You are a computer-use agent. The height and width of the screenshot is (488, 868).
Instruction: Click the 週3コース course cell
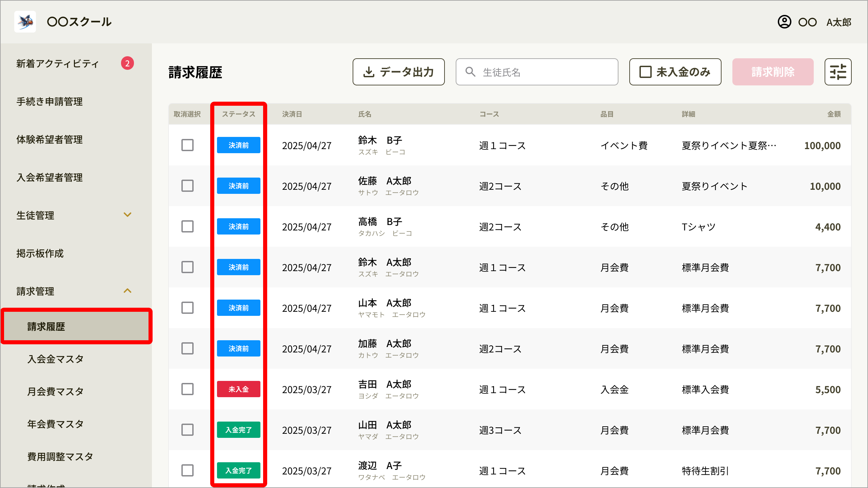[x=500, y=430]
